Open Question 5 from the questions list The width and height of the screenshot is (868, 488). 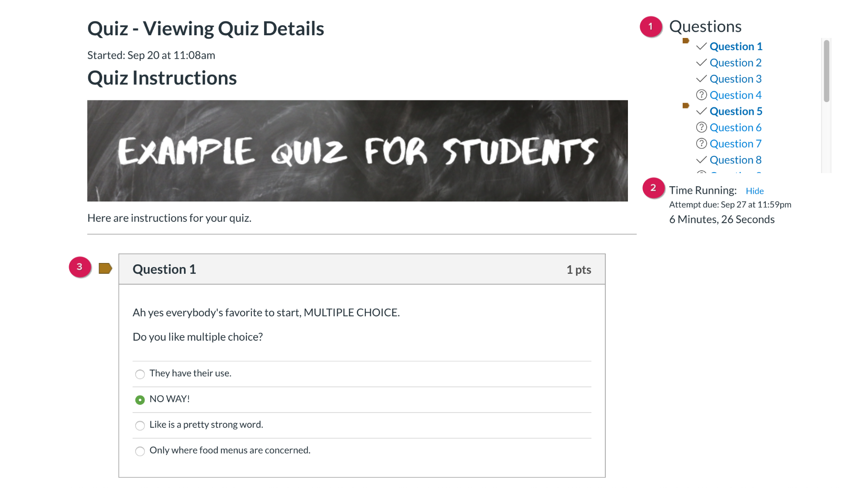pos(736,111)
